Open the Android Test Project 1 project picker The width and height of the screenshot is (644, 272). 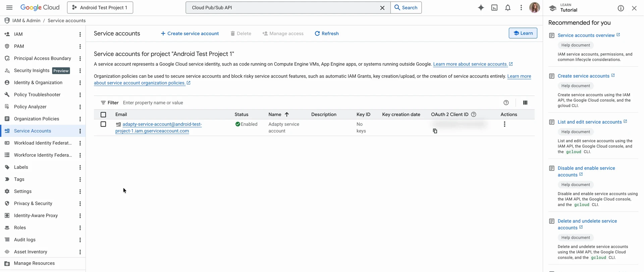[x=100, y=7]
